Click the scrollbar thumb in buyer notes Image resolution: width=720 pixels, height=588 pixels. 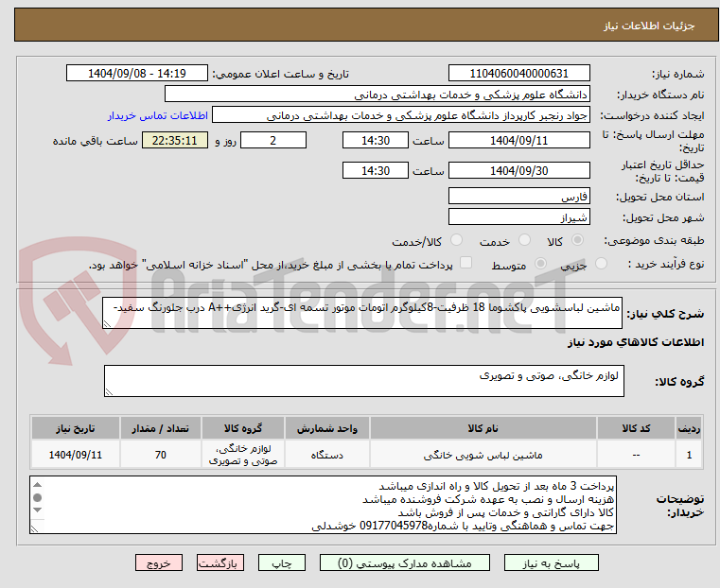[38, 497]
